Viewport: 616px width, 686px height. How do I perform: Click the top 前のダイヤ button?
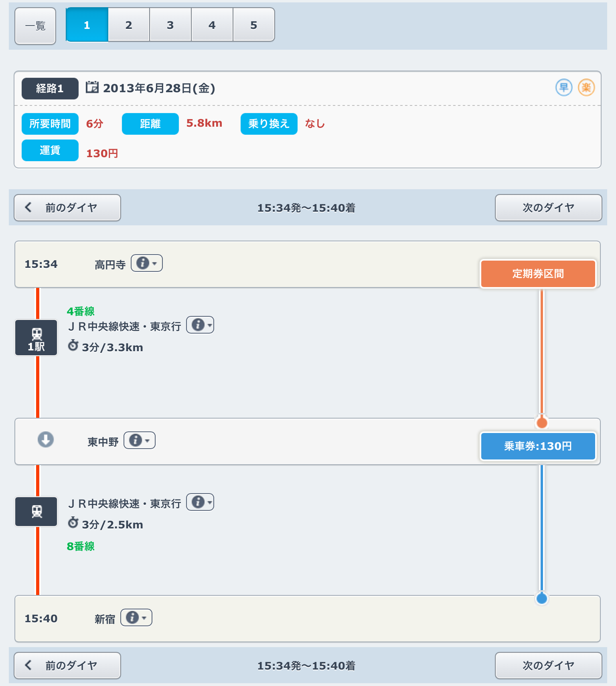67,208
